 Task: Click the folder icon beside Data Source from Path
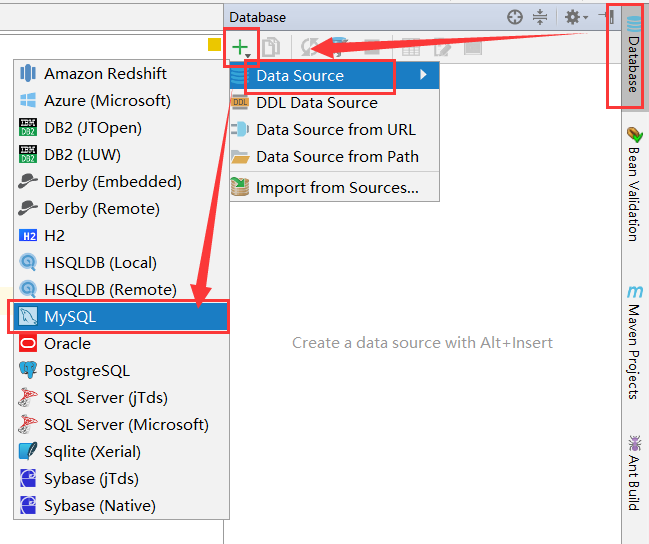click(x=240, y=156)
